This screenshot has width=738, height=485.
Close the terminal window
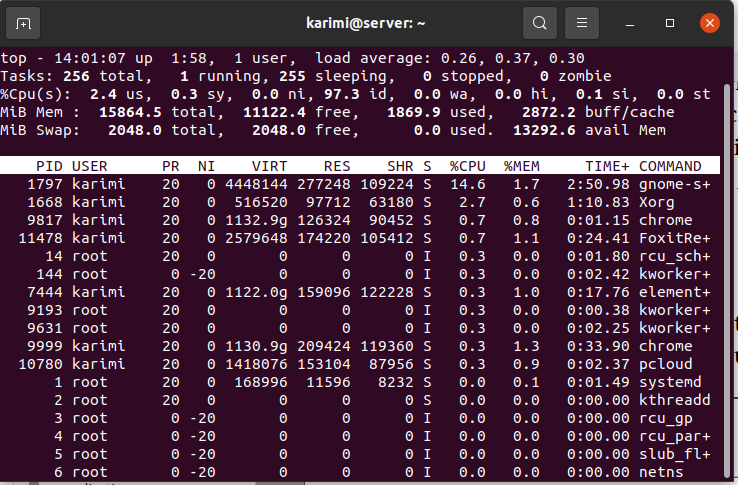[710, 23]
